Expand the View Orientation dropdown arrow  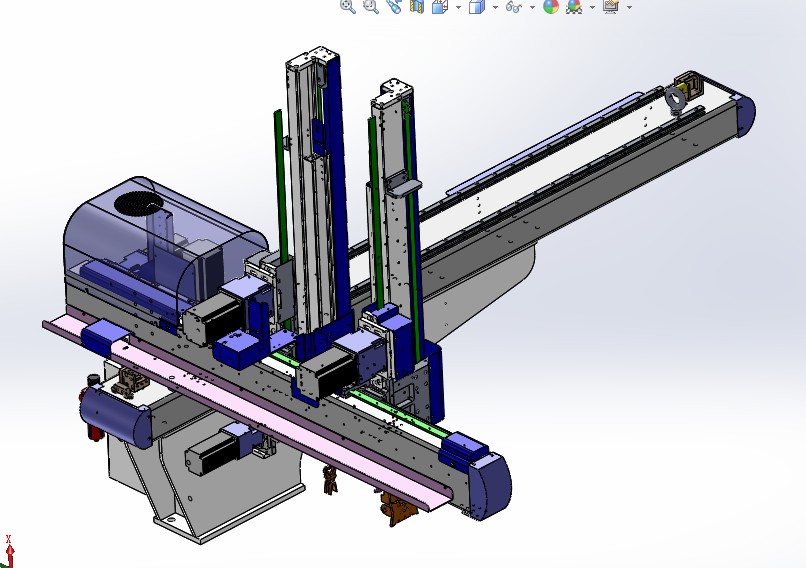(458, 7)
